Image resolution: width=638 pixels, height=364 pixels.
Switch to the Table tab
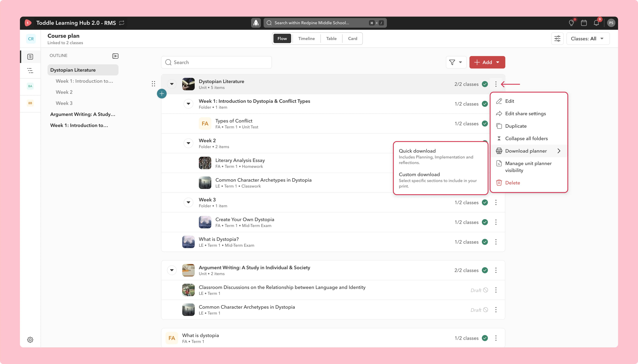331,38
